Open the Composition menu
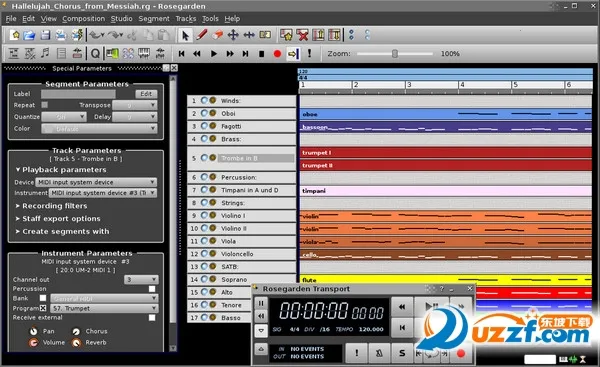The image size is (600, 367). point(83,18)
